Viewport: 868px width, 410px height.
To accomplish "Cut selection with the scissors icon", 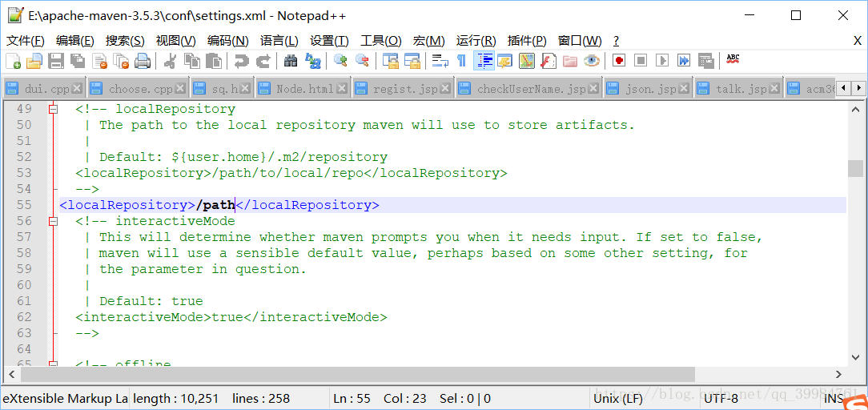I will point(170,60).
